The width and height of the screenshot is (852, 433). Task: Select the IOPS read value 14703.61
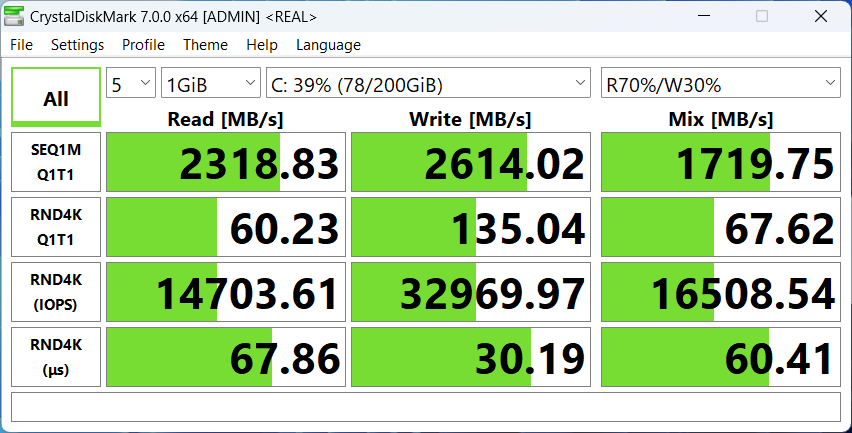point(225,292)
